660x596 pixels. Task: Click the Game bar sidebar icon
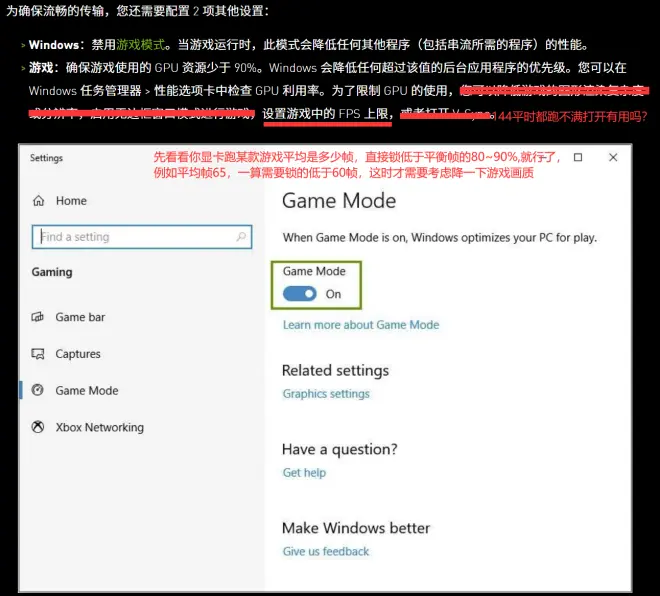pos(37,317)
